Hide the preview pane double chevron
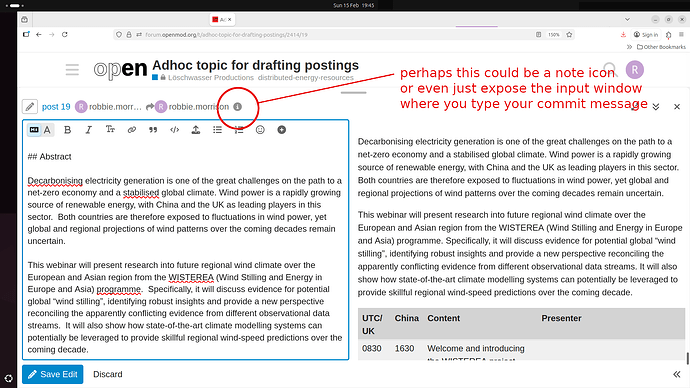The height and width of the screenshot is (388, 690). pos(677,374)
